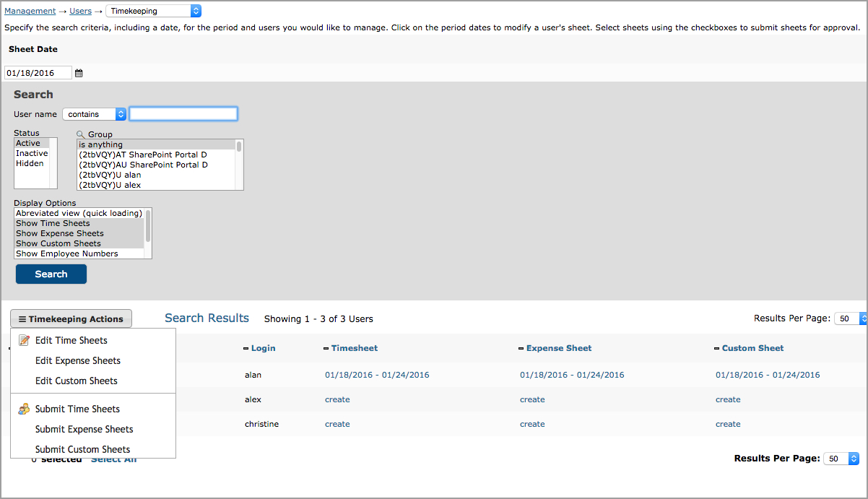Open the bottom Results Per Page dropdown
This screenshot has height=499, width=868.
[x=842, y=459]
